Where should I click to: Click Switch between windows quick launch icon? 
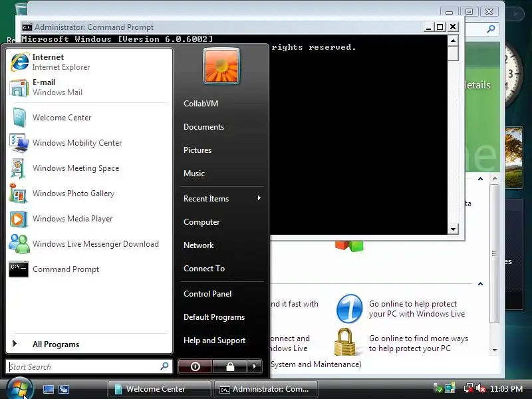click(63, 389)
